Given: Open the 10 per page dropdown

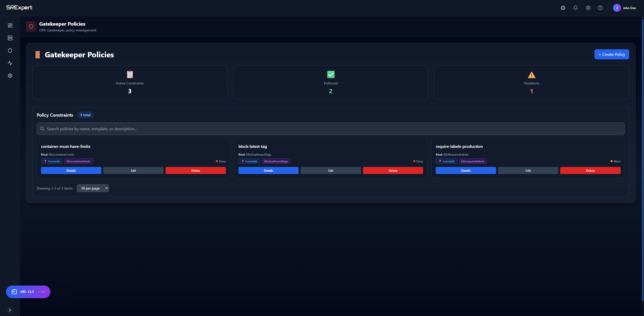Looking at the screenshot, I should tap(93, 188).
